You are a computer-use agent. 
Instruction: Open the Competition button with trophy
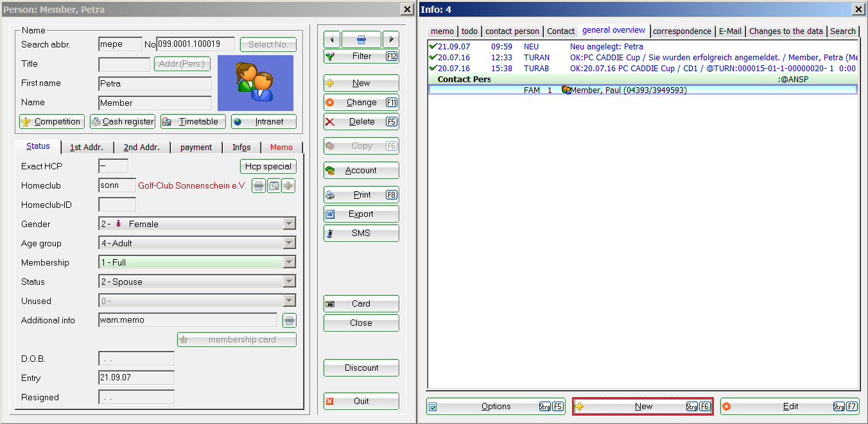pos(52,122)
